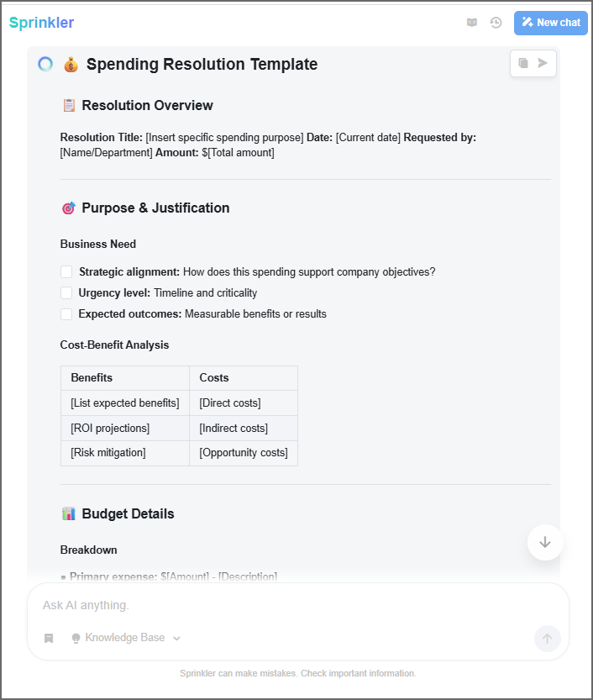Viewport: 593px width, 700px height.
Task: Expand the Knowledge Base dropdown
Action: pos(126,638)
